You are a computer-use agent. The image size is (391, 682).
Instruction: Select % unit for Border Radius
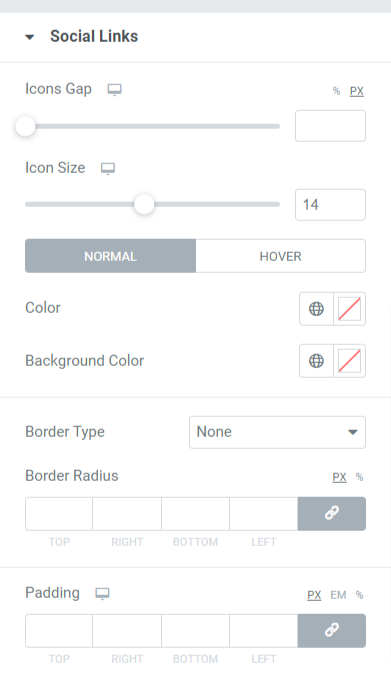pos(359,477)
